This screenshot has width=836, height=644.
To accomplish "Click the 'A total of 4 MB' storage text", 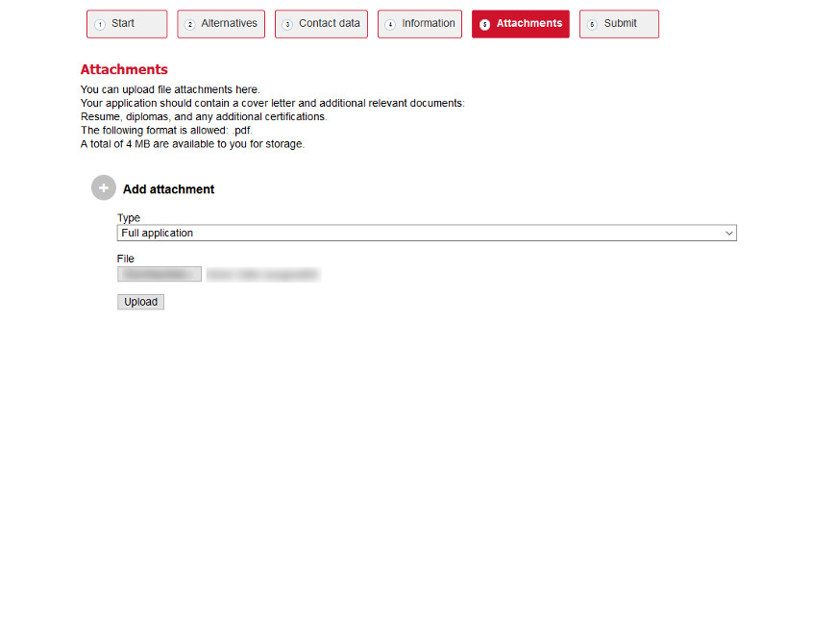I will [x=192, y=144].
